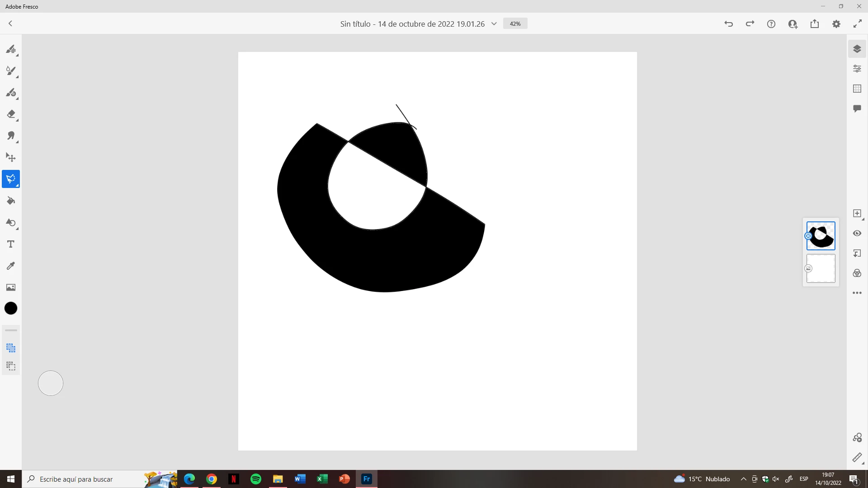Toggle the Layers panel icon
The width and height of the screenshot is (868, 488).
(857, 49)
